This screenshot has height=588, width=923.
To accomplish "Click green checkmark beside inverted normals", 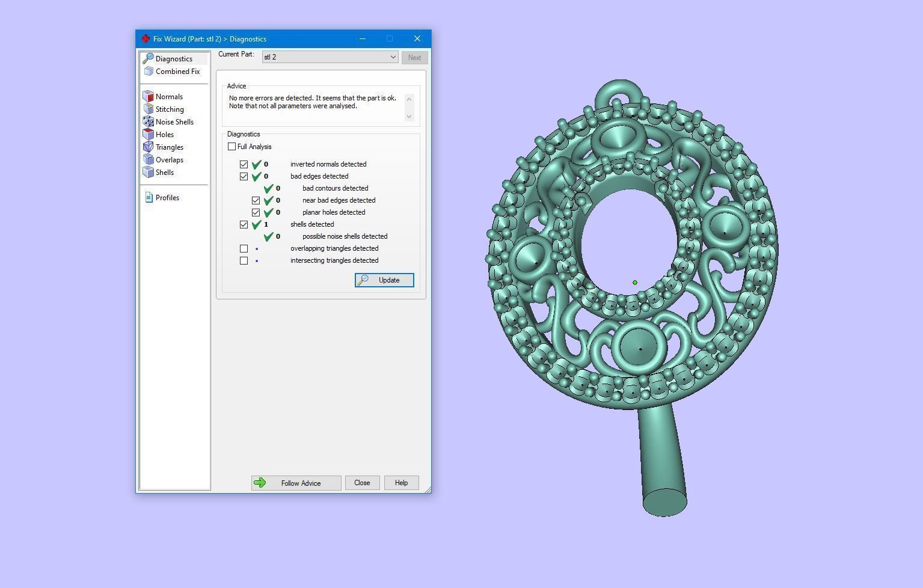I will pyautogui.click(x=257, y=164).
